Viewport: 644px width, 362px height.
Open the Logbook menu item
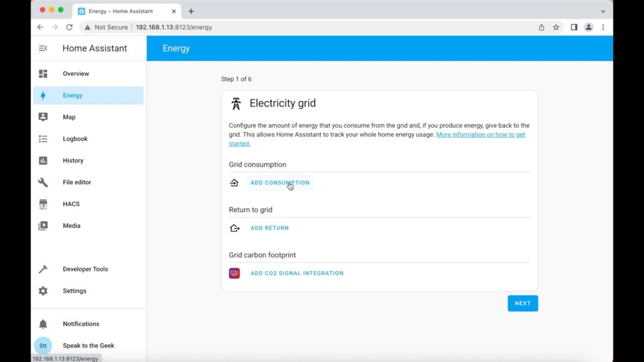coord(88,139)
